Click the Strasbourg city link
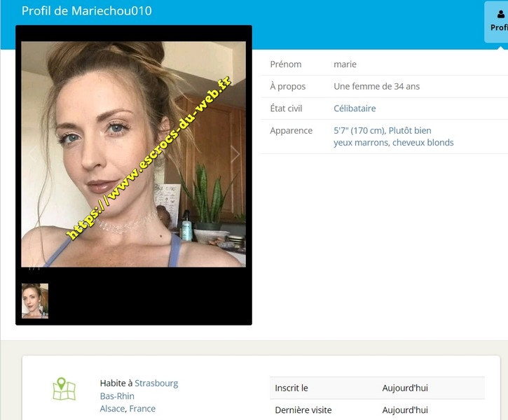Viewport: 508px width, 420px height. (x=156, y=384)
